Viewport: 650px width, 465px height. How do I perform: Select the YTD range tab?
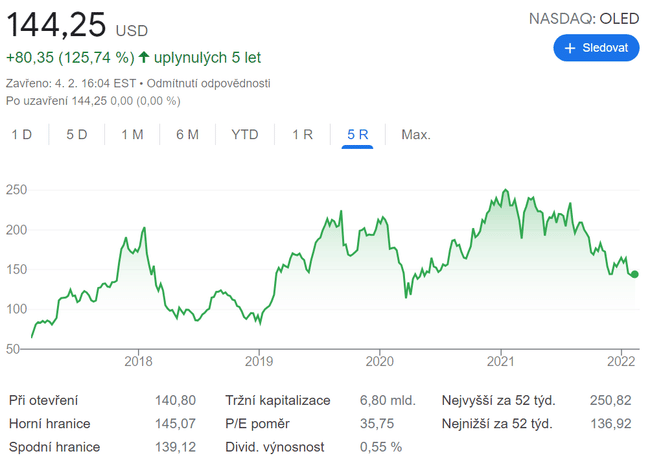click(x=245, y=134)
